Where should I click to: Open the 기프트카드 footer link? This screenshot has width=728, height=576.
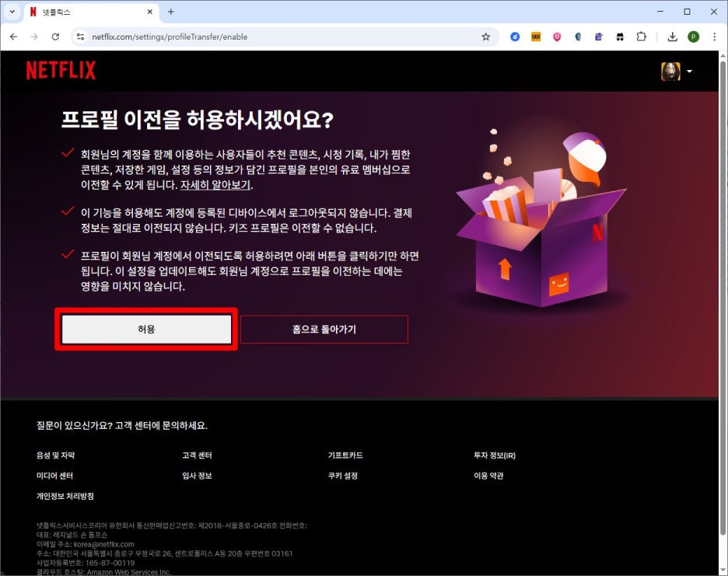click(345, 456)
